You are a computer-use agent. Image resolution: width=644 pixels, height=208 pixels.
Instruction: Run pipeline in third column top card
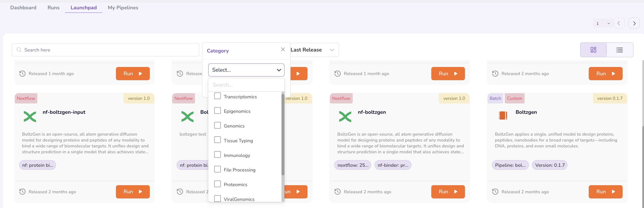click(x=448, y=74)
